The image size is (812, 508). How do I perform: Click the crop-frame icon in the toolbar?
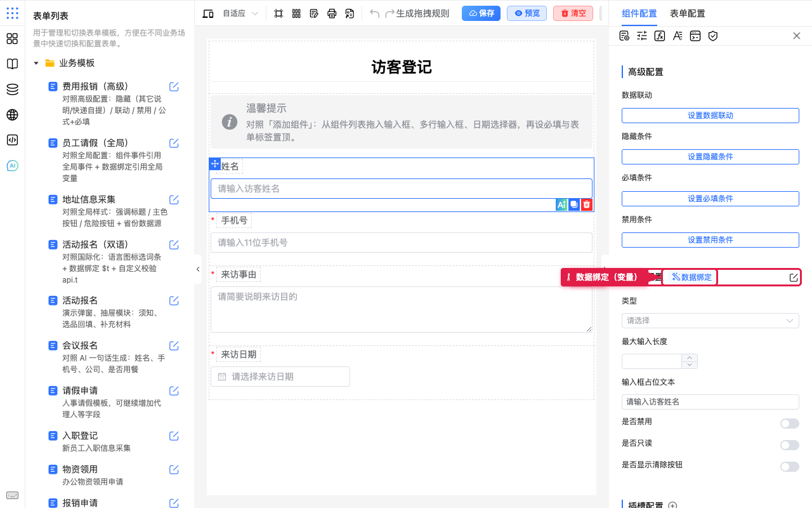click(x=278, y=13)
